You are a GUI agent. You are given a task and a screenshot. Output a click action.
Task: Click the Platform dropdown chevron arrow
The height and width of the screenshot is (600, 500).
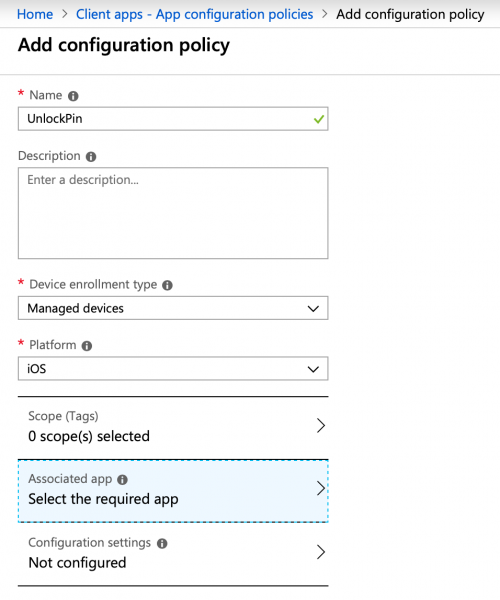point(313,369)
